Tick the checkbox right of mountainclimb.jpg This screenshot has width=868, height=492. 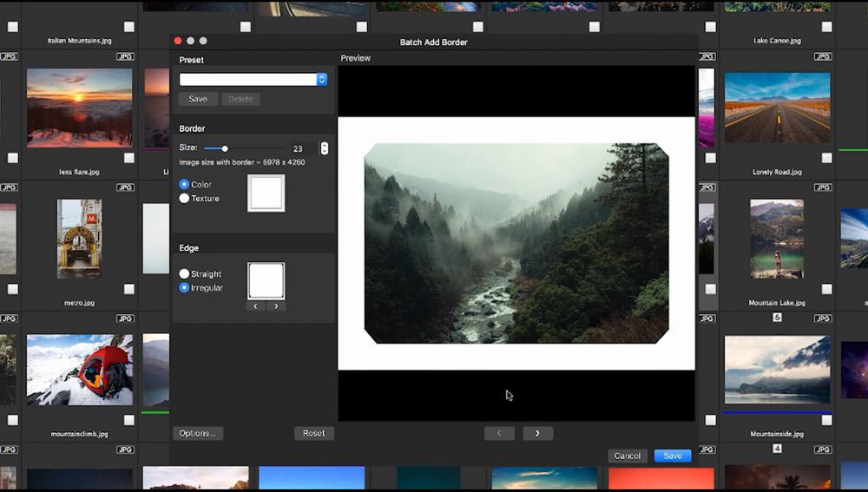point(129,421)
